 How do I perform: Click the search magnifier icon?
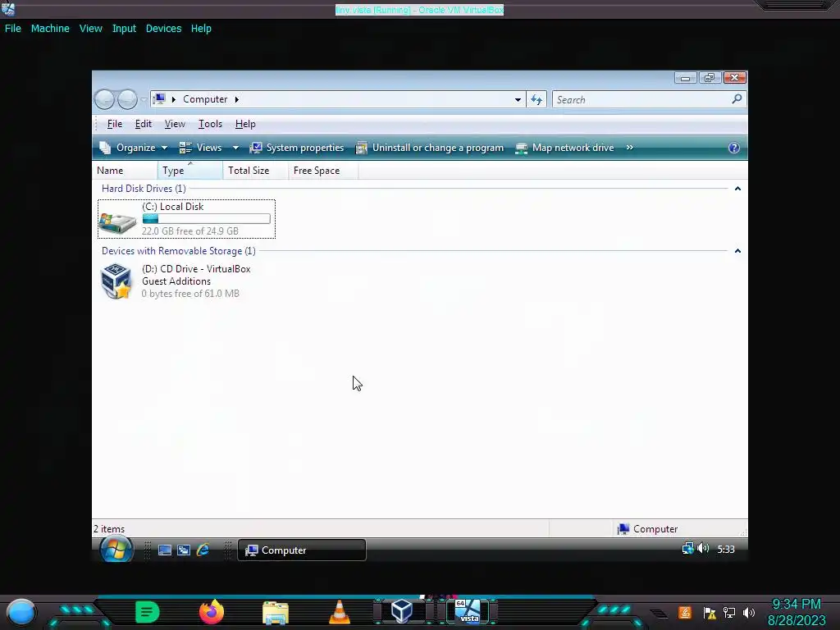point(737,99)
